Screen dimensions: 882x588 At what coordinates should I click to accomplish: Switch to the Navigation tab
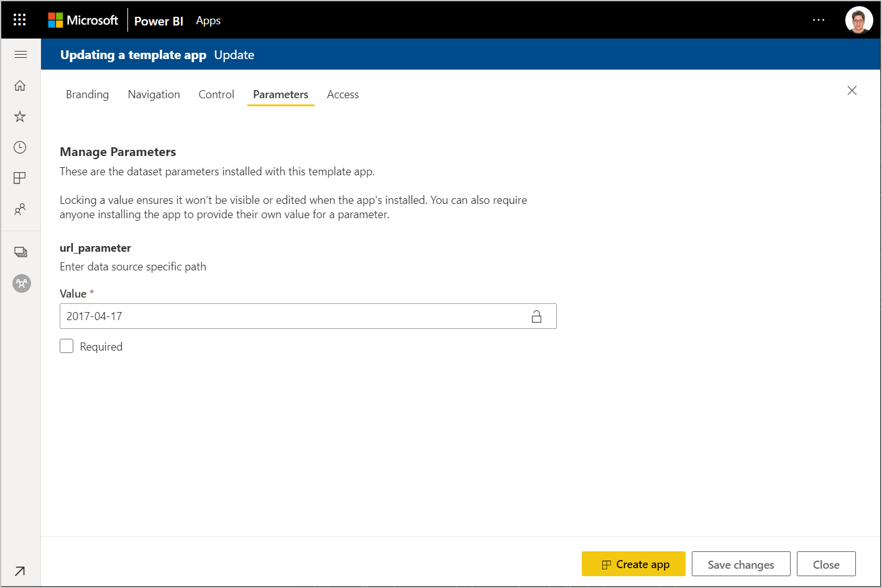(154, 94)
